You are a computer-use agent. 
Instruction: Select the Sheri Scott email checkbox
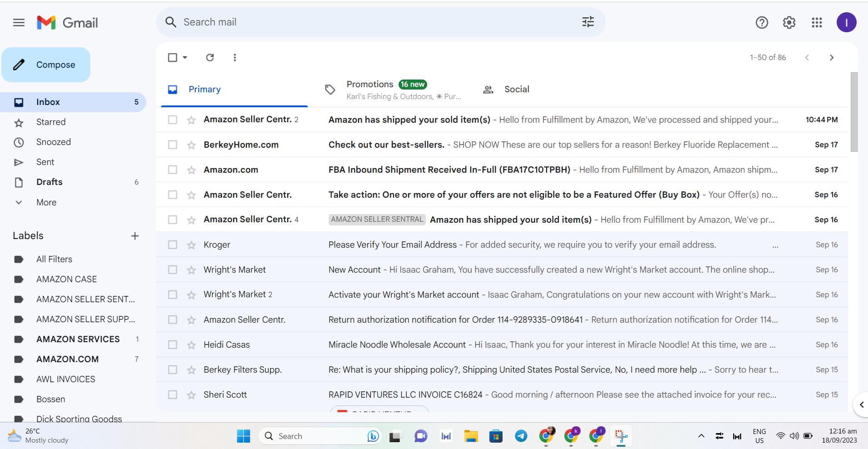173,394
